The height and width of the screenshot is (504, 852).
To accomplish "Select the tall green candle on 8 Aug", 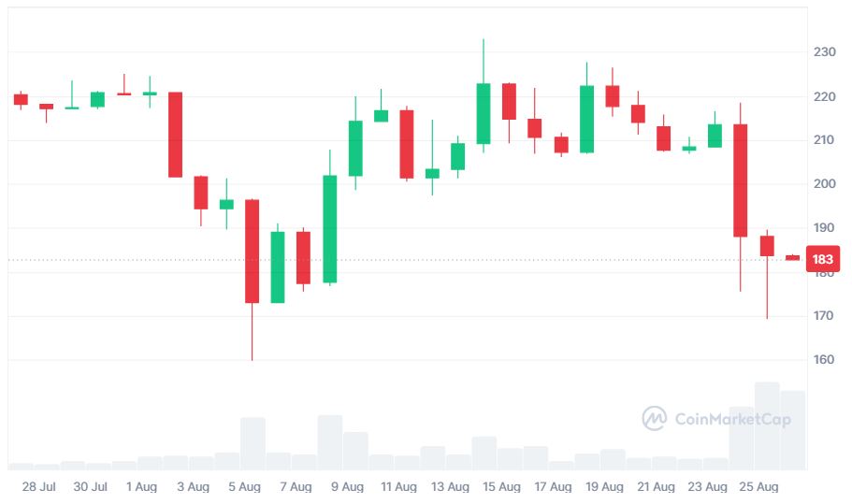I will [329, 229].
